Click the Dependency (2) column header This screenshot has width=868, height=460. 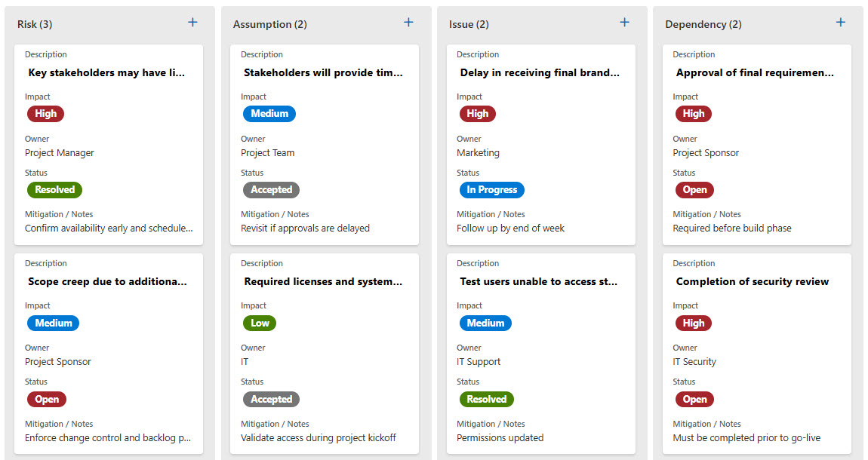pos(703,24)
